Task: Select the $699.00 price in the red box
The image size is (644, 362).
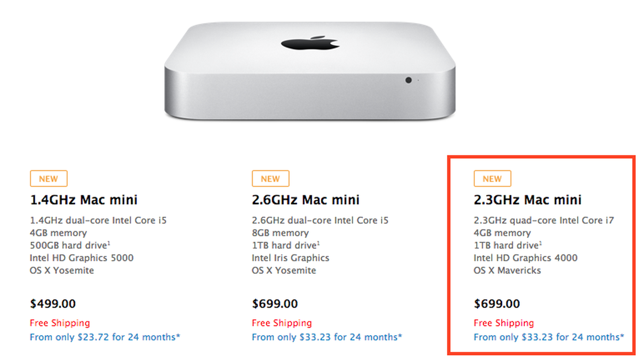Action: (x=497, y=303)
